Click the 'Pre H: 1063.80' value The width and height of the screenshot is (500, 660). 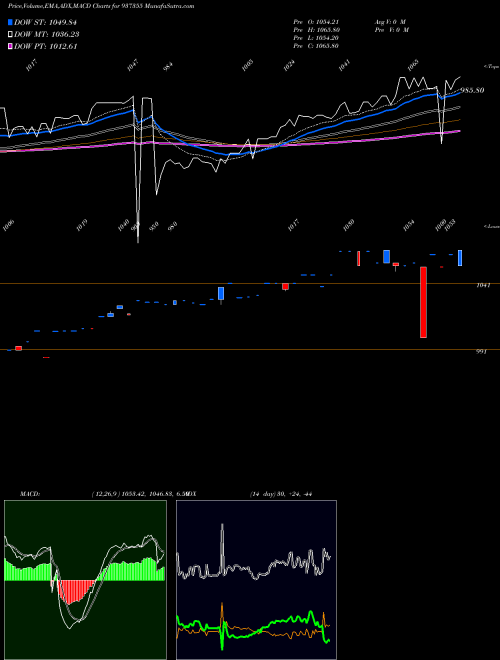click(316, 30)
